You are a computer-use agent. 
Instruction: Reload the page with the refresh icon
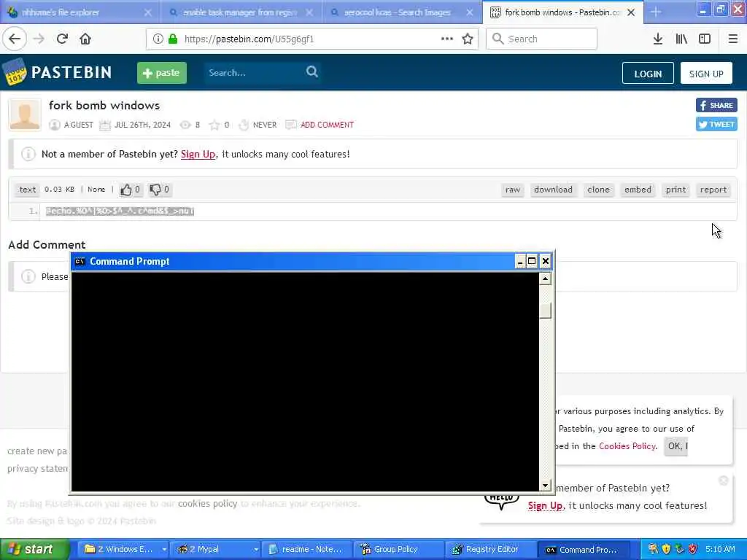[62, 39]
